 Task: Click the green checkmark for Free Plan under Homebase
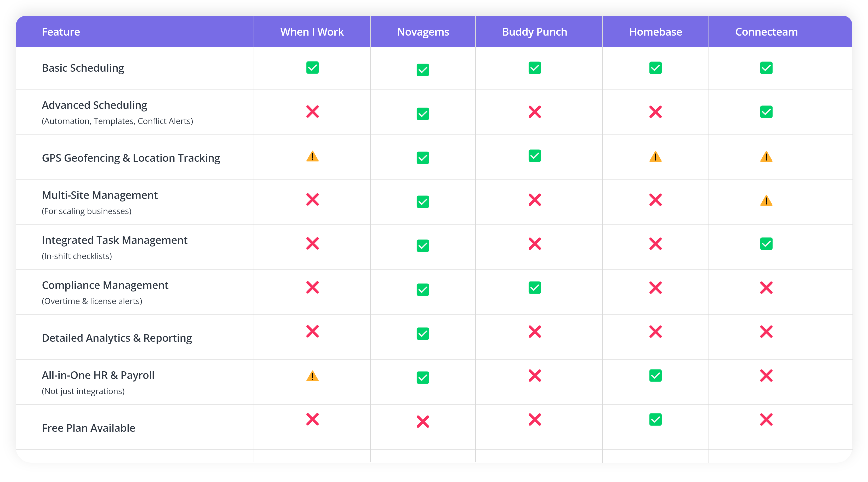tap(655, 419)
